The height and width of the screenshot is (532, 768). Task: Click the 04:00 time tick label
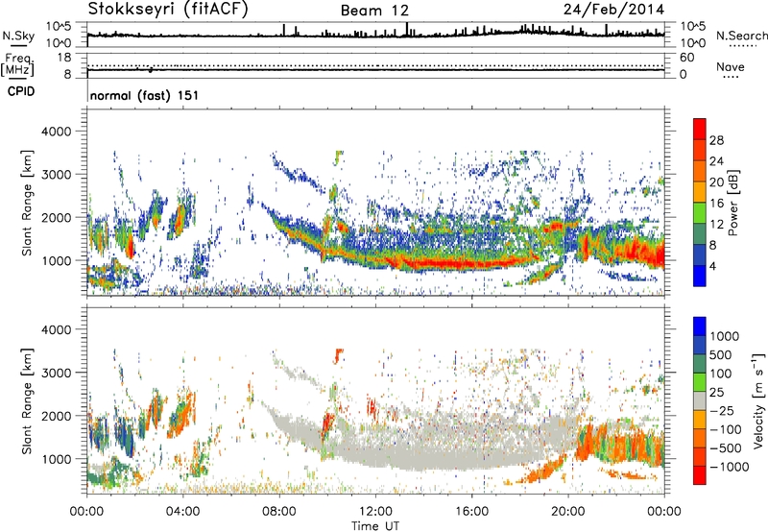tap(182, 512)
